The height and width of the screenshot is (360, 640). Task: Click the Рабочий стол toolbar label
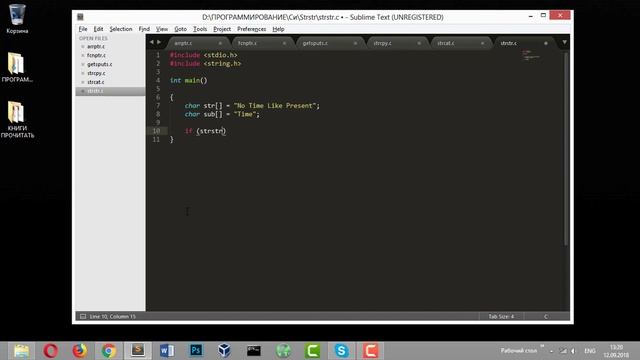click(x=518, y=351)
